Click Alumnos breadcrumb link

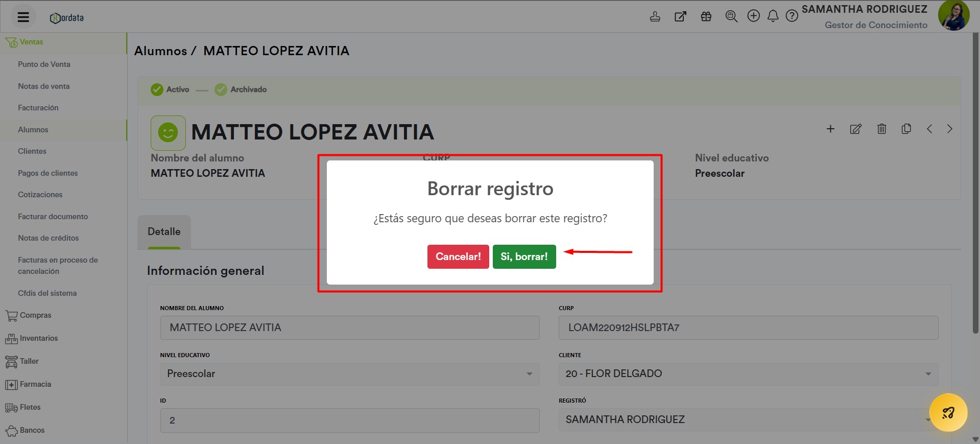point(160,51)
